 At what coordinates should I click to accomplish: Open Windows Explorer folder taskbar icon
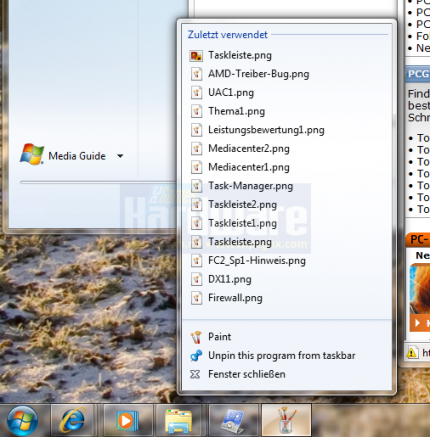(178, 421)
